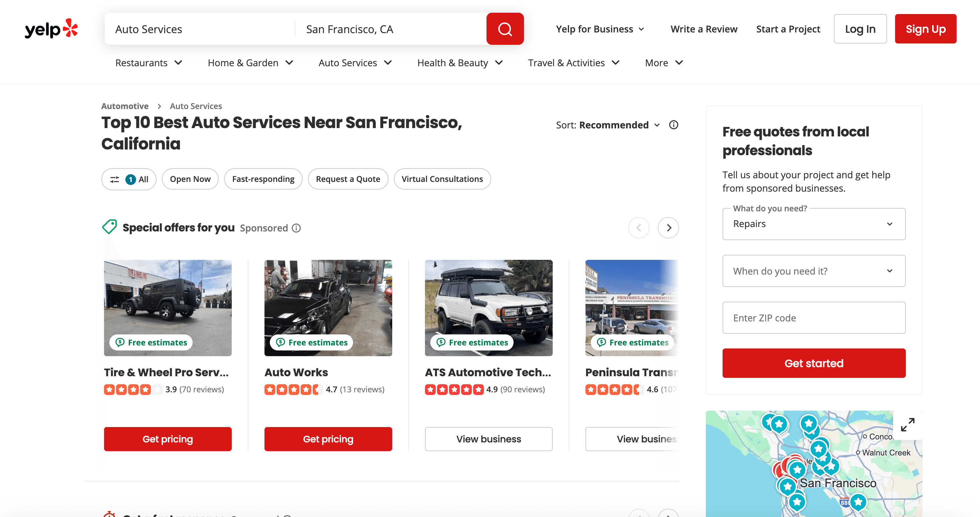Image resolution: width=980 pixels, height=517 pixels.
Task: Toggle the Virtual Consultations filter chip
Action: (442, 179)
